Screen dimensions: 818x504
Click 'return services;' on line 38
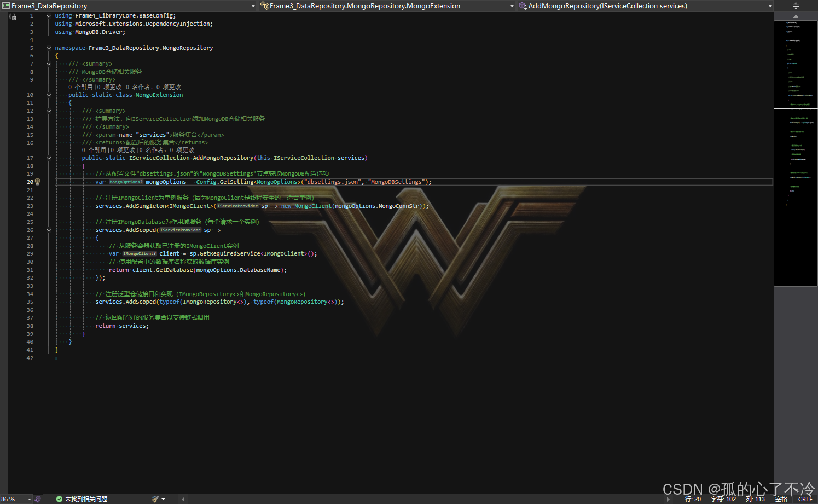(x=122, y=326)
